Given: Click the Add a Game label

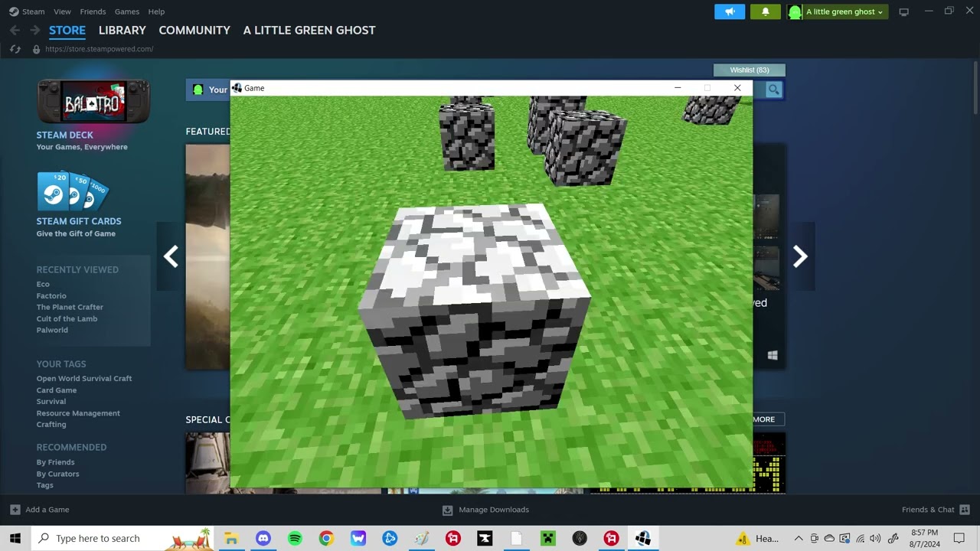Looking at the screenshot, I should coord(47,510).
